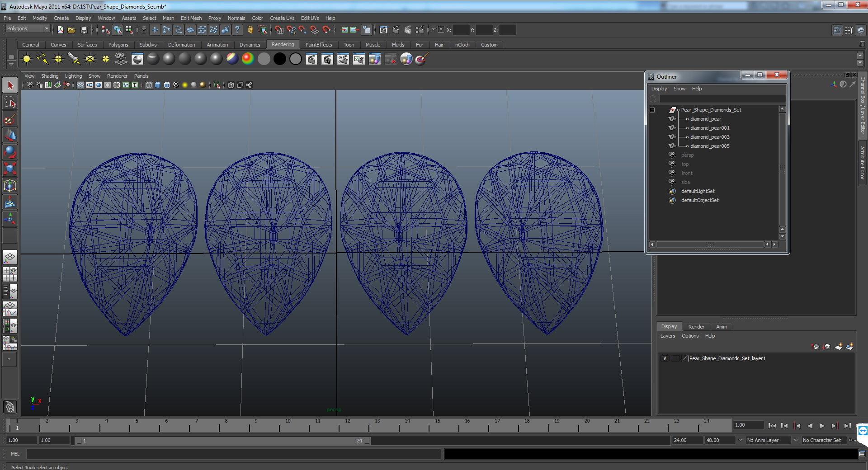Switch to the Polygons shelf tab
The height and width of the screenshot is (470, 868).
[118, 45]
